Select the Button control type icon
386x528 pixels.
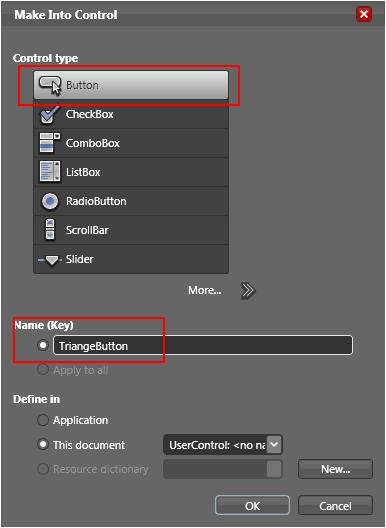click(x=50, y=85)
